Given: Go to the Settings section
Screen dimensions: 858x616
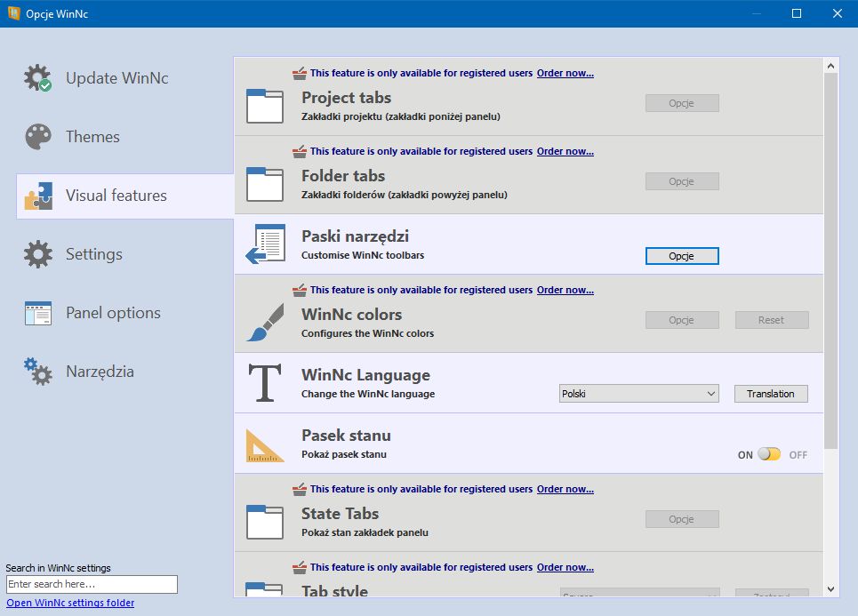Looking at the screenshot, I should pyautogui.click(x=125, y=254).
